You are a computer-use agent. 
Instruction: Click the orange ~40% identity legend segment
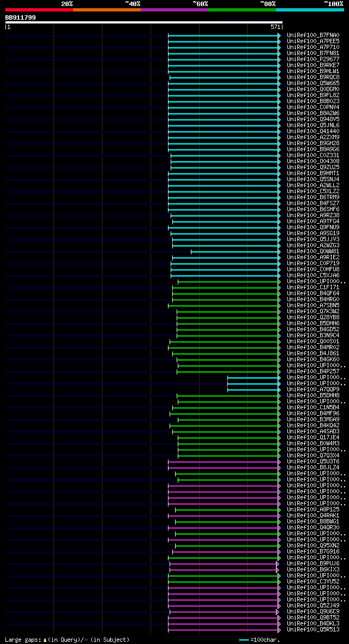(107, 9)
